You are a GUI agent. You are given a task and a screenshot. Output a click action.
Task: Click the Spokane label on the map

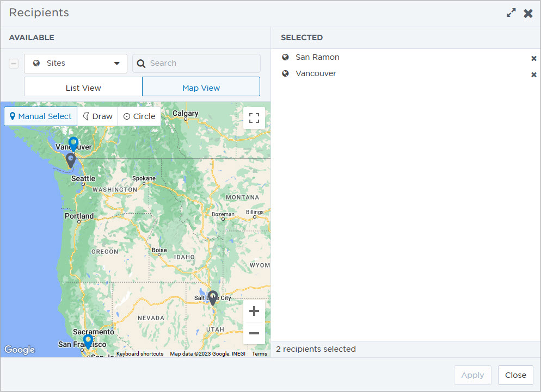(144, 178)
